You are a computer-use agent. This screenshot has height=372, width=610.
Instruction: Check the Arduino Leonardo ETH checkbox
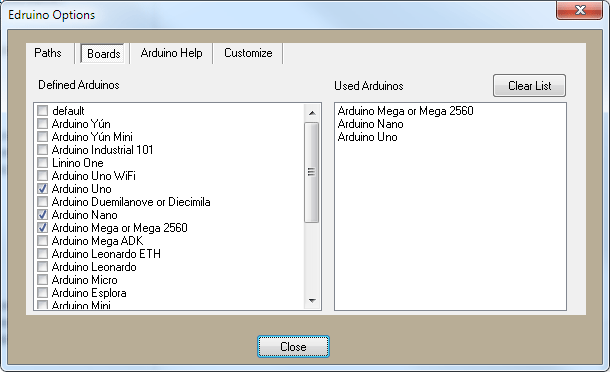click(42, 254)
